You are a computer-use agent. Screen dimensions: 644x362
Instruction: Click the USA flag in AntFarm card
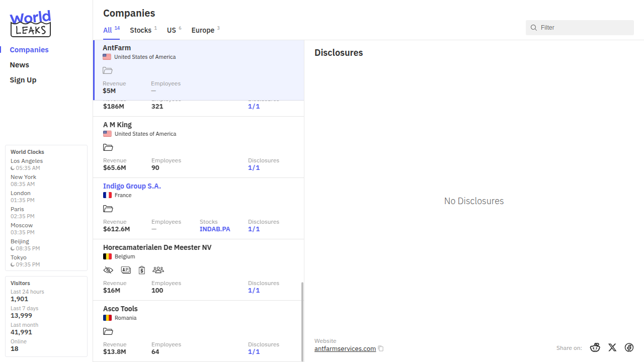[107, 57]
